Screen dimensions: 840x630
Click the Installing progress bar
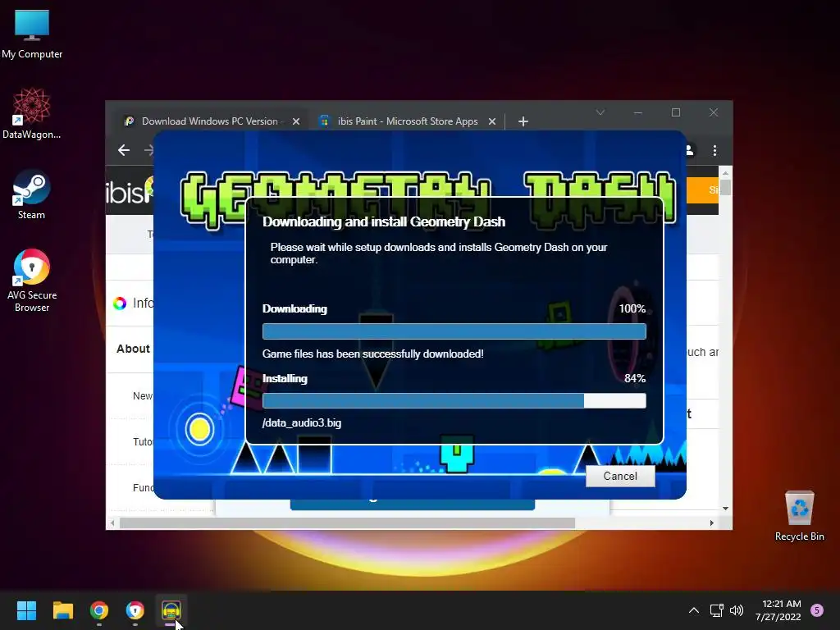coord(454,400)
